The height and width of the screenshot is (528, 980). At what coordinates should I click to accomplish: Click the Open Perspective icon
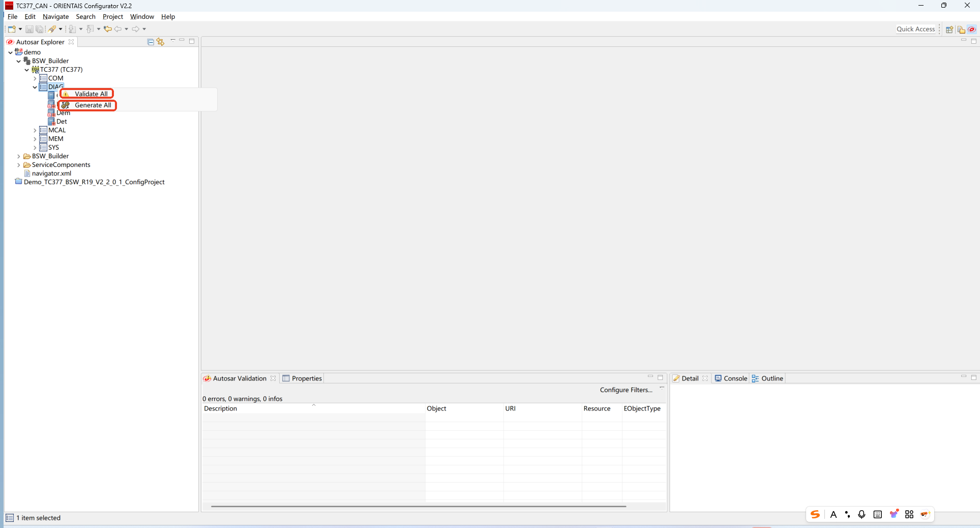tap(949, 30)
